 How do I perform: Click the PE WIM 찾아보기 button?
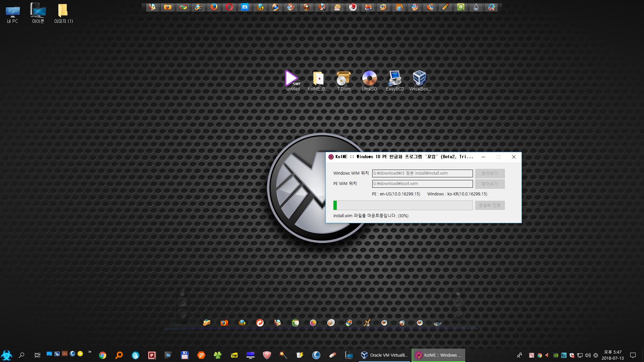click(490, 184)
